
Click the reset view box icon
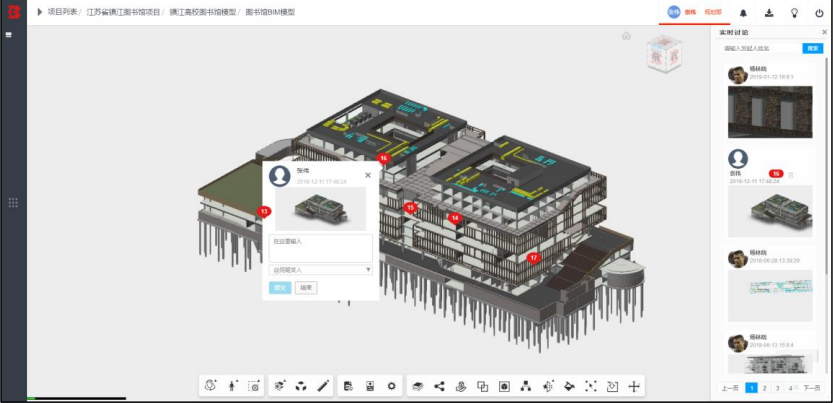(x=612, y=386)
